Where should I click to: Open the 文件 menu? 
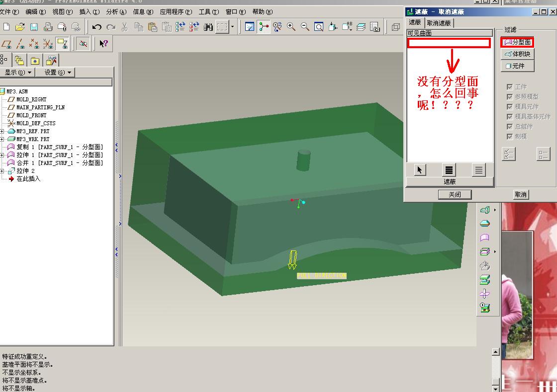pyautogui.click(x=9, y=12)
